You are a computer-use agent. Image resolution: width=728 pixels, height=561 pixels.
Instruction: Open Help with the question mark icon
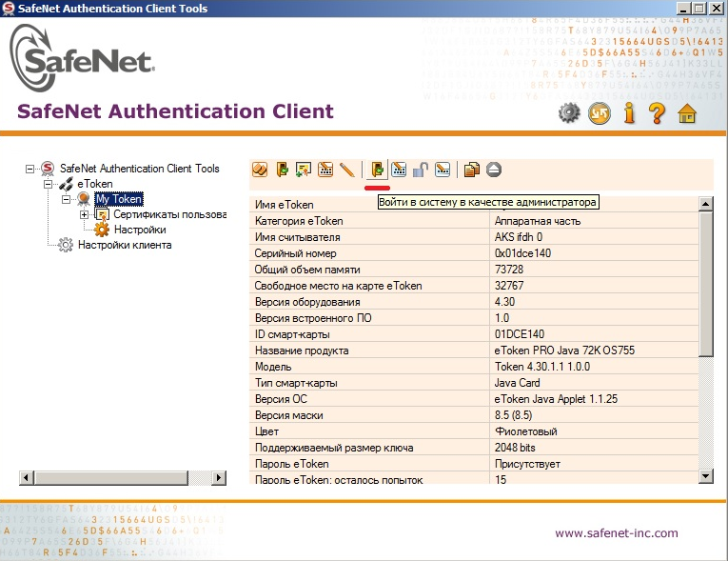point(657,113)
